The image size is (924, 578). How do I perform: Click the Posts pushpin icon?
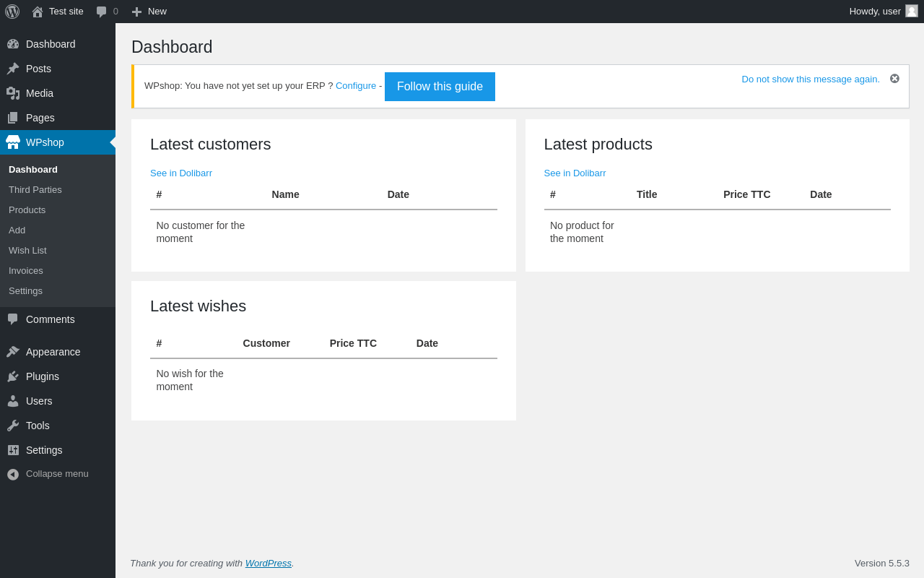(13, 69)
